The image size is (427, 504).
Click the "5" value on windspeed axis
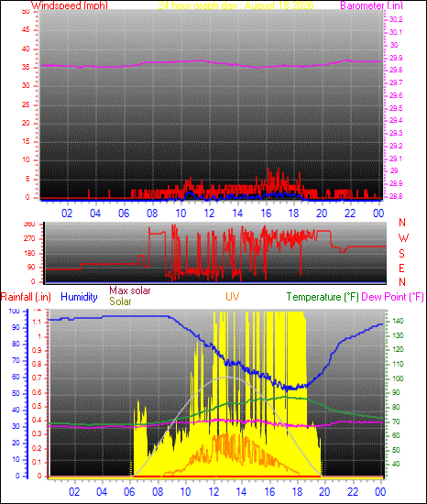[x=27, y=179]
